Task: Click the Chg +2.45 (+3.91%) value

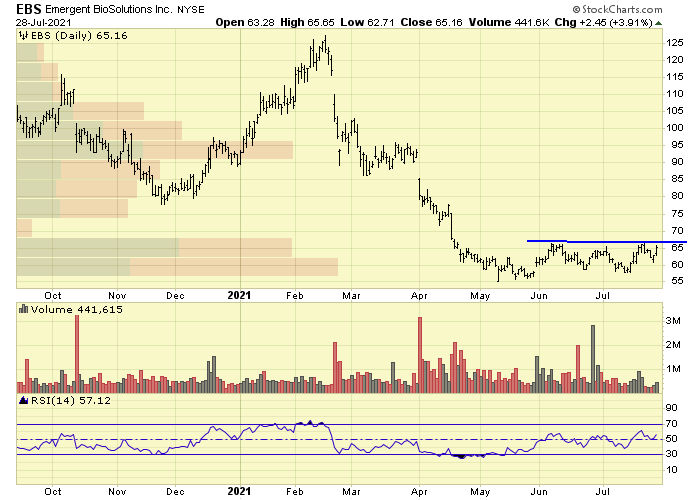Action: tap(604, 22)
